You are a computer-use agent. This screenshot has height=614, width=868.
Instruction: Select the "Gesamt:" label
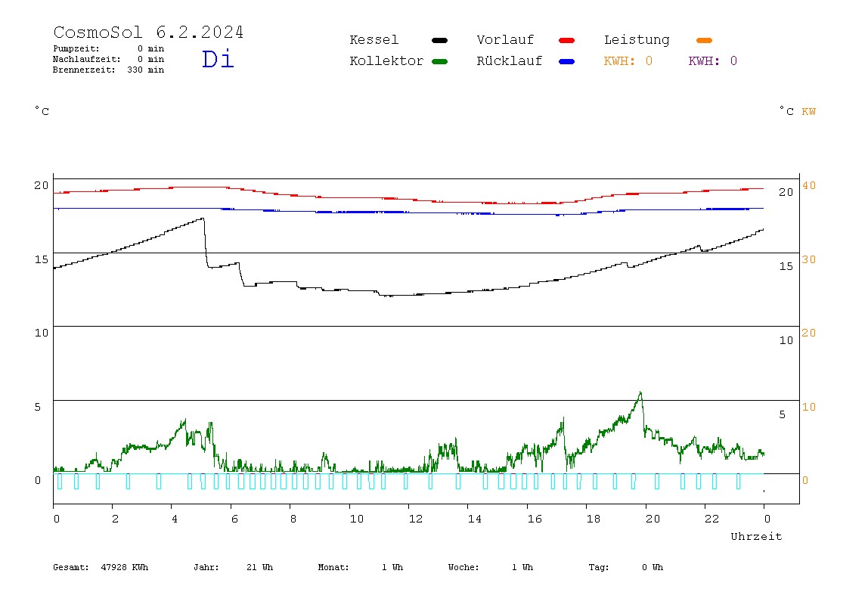pyautogui.click(x=71, y=567)
